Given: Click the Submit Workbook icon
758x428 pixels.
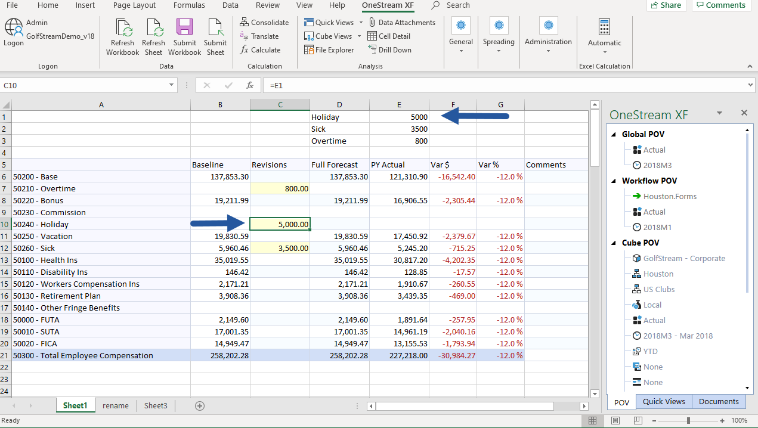Looking at the screenshot, I should tap(184, 29).
